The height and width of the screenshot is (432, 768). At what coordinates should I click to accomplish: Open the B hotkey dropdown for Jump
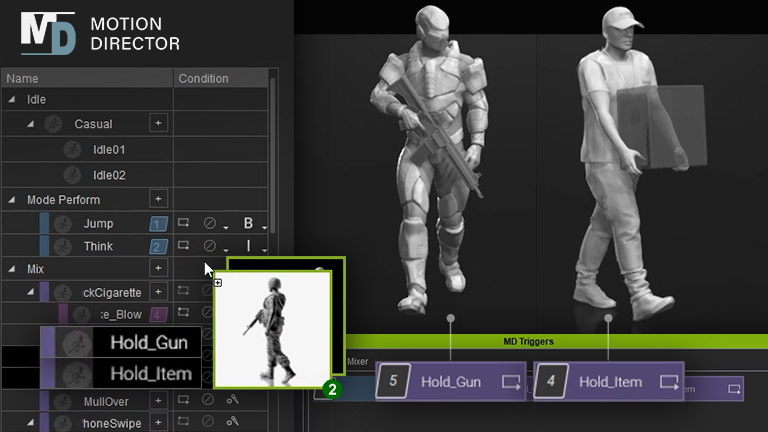[x=264, y=226]
